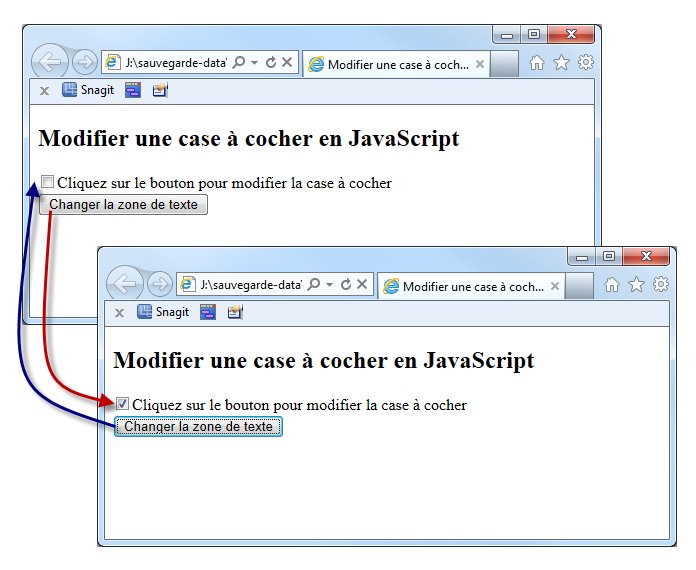Click the page heading in the front window
The width and height of the screenshot is (696, 570).
[324, 360]
